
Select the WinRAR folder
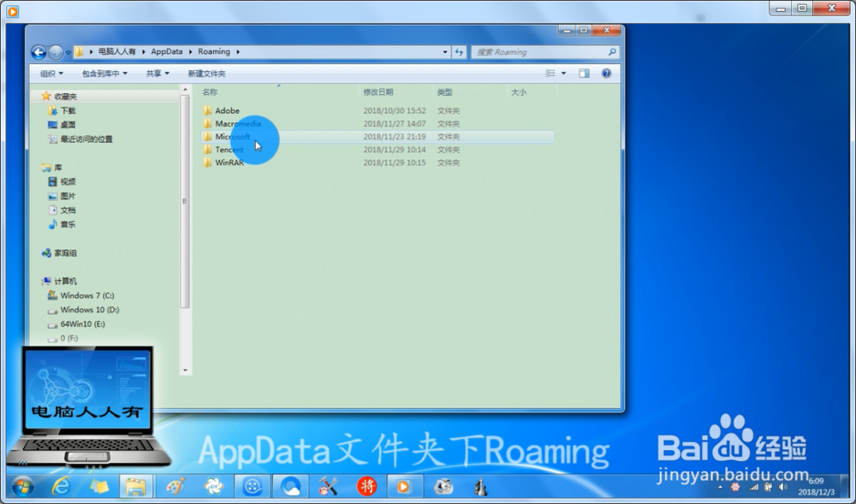pos(229,163)
